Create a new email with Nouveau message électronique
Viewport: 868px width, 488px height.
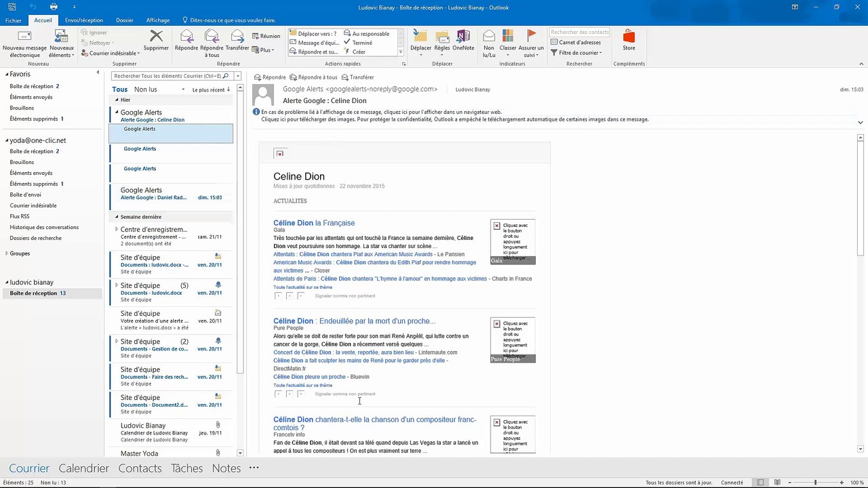24,43
